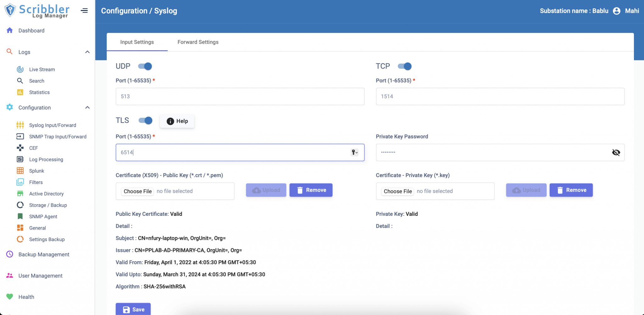Show the Private Key Password text

tap(616, 152)
